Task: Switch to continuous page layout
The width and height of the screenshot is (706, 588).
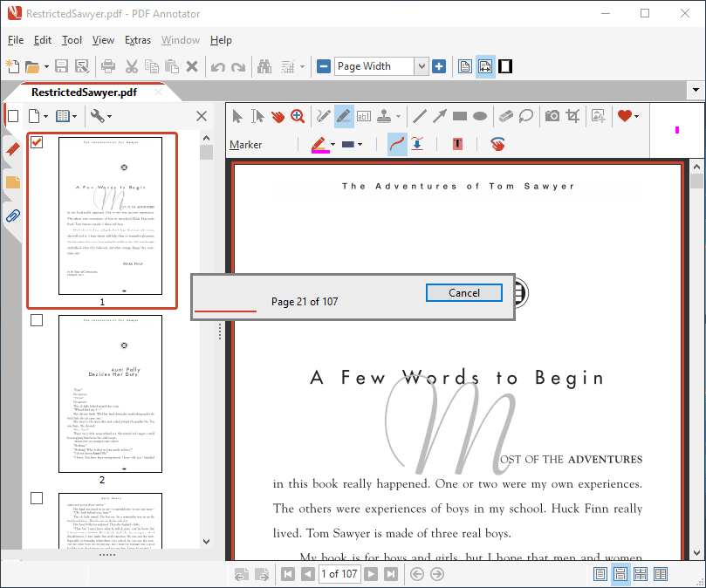Action: click(620, 574)
